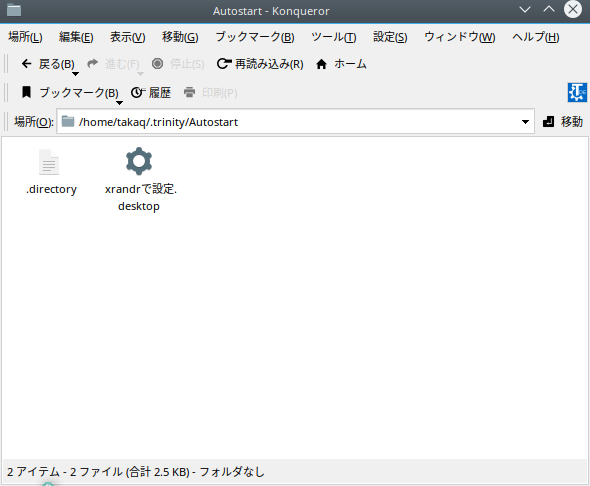
Task: Click the folder icon in the location field
Action: (68, 122)
